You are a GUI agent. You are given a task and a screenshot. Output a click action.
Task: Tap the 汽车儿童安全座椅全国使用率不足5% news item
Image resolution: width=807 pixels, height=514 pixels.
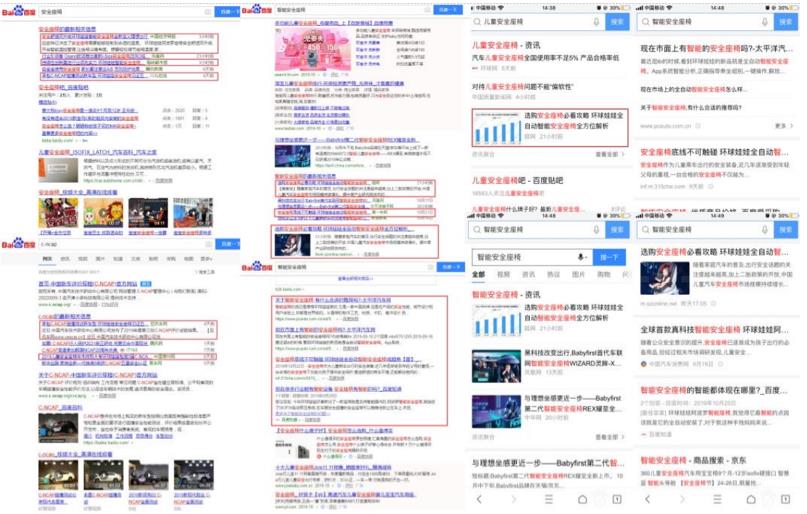tap(546, 58)
